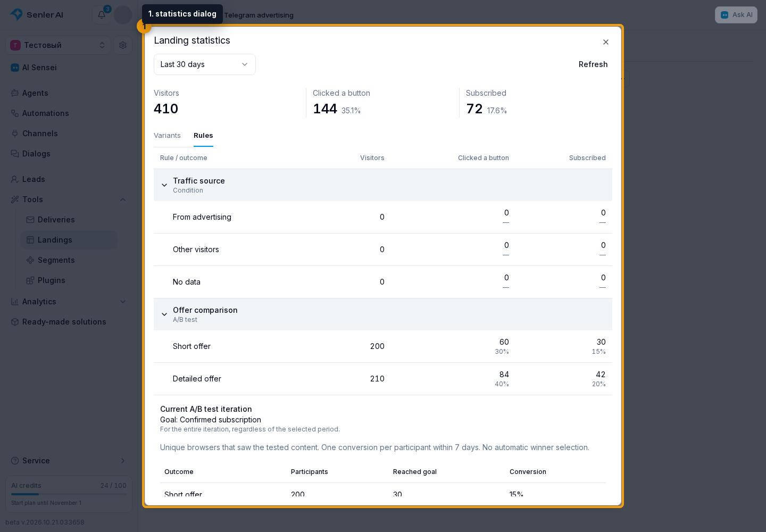Click the Leads icon in the sidebar
The width and height of the screenshot is (766, 532).
tap(15, 179)
